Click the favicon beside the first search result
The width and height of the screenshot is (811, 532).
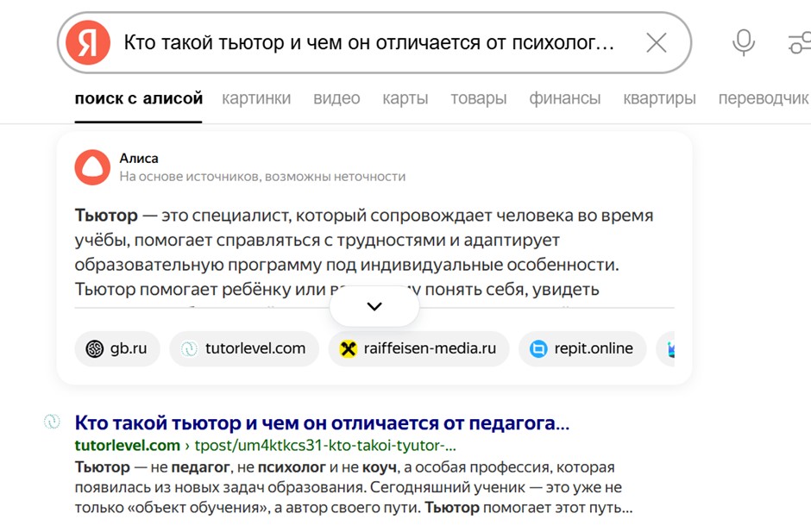click(x=52, y=422)
